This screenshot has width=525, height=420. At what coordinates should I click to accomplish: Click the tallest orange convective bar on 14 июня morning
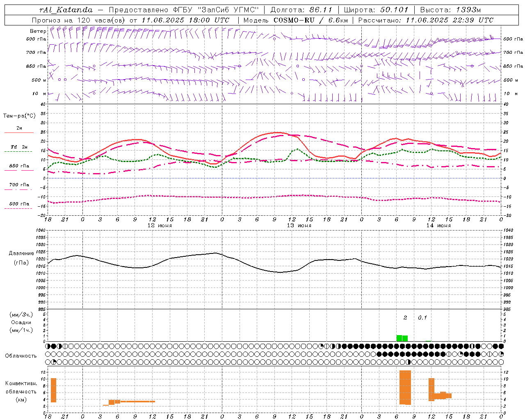(x=405, y=388)
